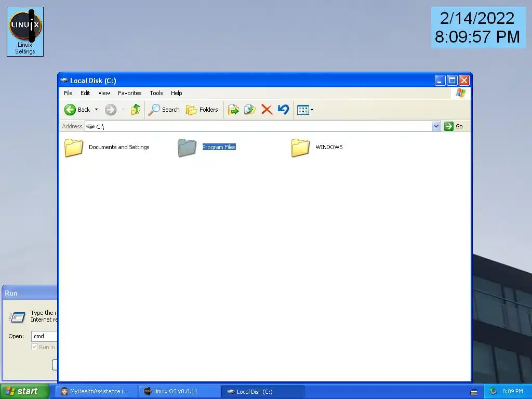Click the Go button

[453, 126]
